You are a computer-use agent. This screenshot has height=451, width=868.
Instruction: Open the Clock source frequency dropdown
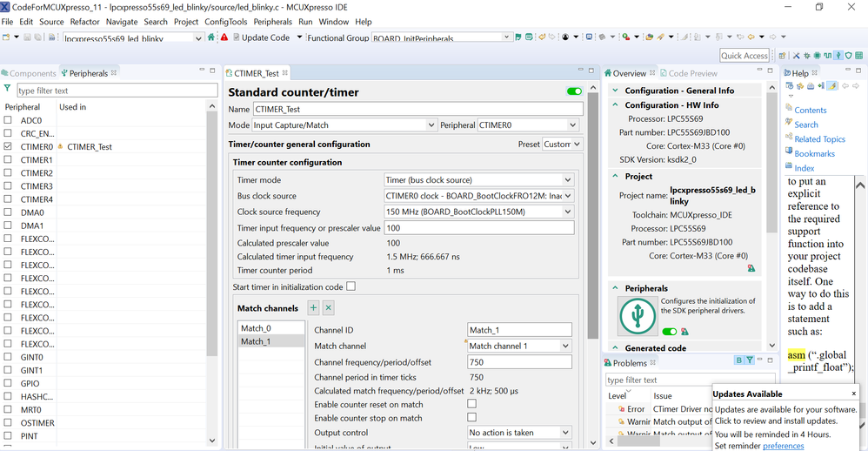(x=479, y=212)
